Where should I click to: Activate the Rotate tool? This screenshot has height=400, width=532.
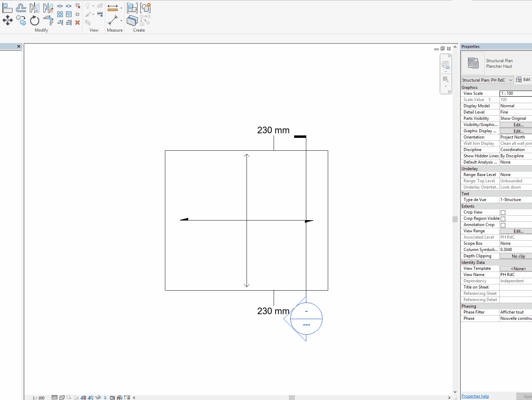click(x=34, y=21)
